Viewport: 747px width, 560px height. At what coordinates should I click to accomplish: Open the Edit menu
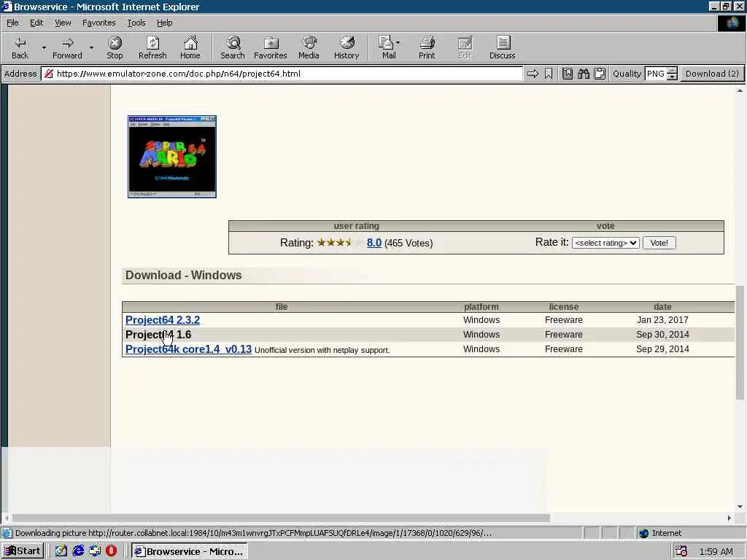pos(36,23)
